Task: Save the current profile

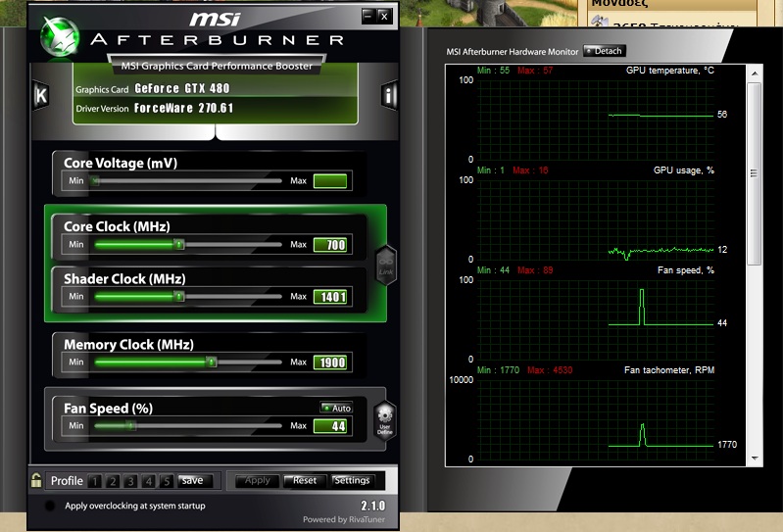Action: (x=195, y=481)
